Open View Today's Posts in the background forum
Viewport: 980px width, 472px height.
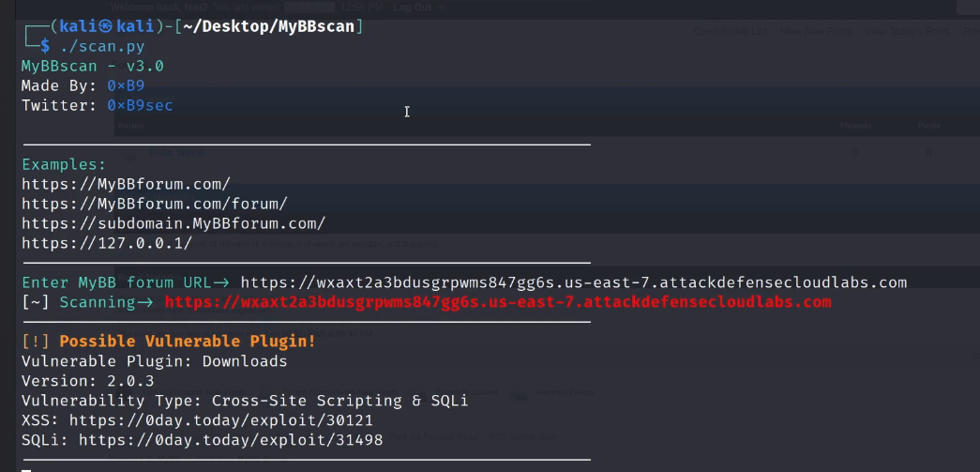(x=908, y=31)
